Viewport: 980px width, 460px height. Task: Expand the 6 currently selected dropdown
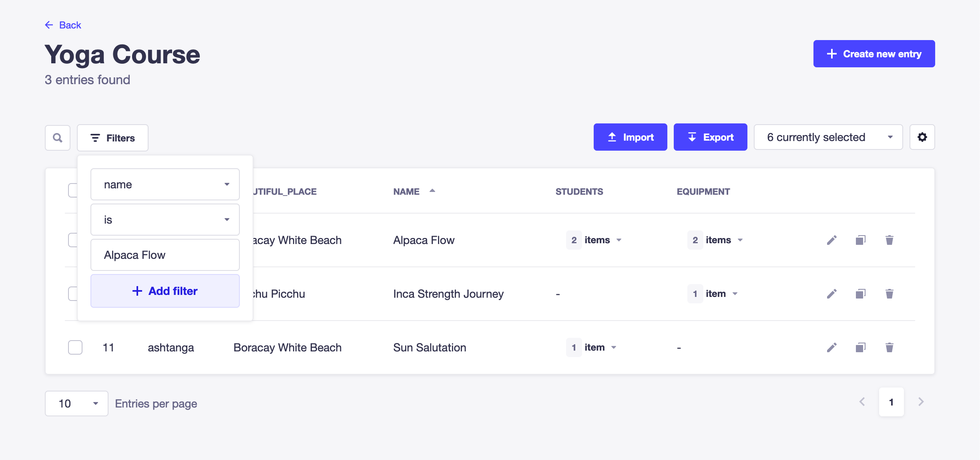[828, 137]
